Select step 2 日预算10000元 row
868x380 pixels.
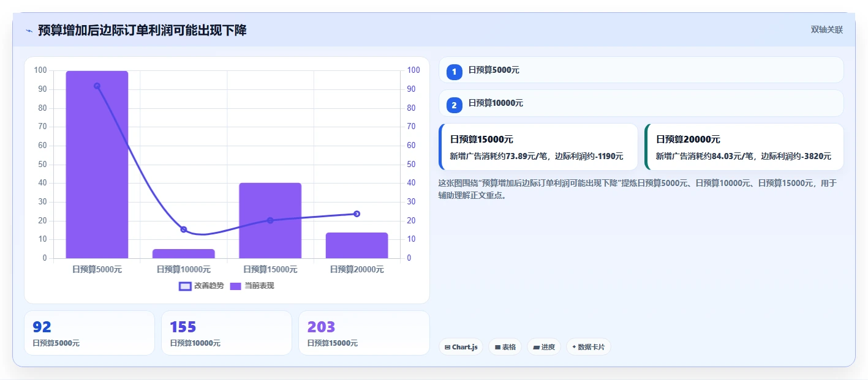pos(641,103)
